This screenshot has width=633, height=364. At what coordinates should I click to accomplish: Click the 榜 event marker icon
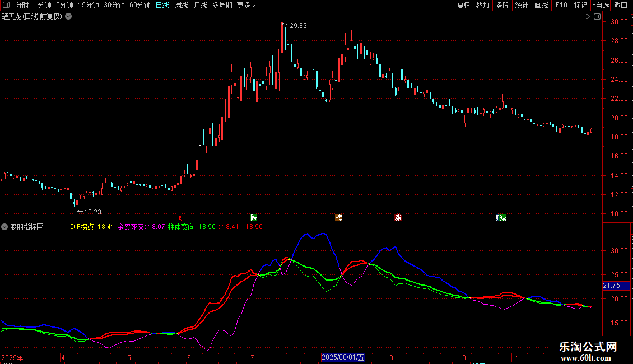point(338,218)
